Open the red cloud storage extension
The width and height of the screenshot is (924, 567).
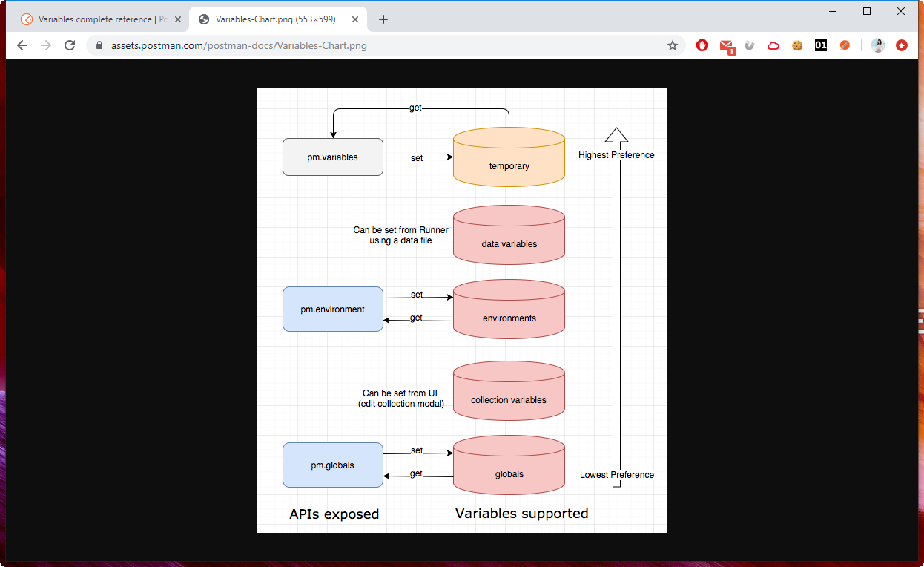point(773,45)
